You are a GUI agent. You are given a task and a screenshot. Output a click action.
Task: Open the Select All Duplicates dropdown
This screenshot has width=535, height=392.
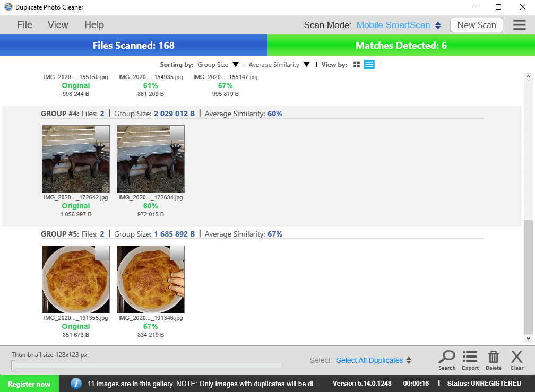tap(374, 360)
